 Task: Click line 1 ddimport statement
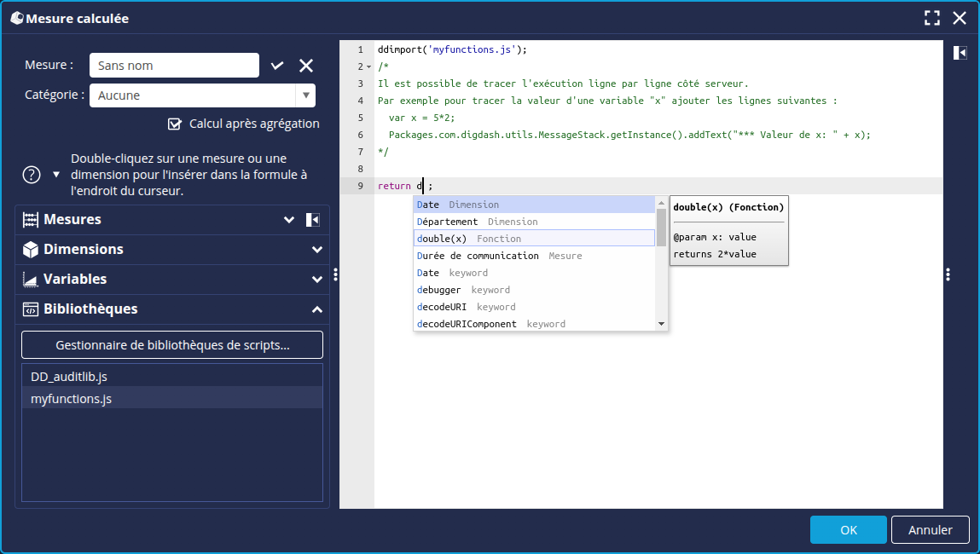point(453,49)
